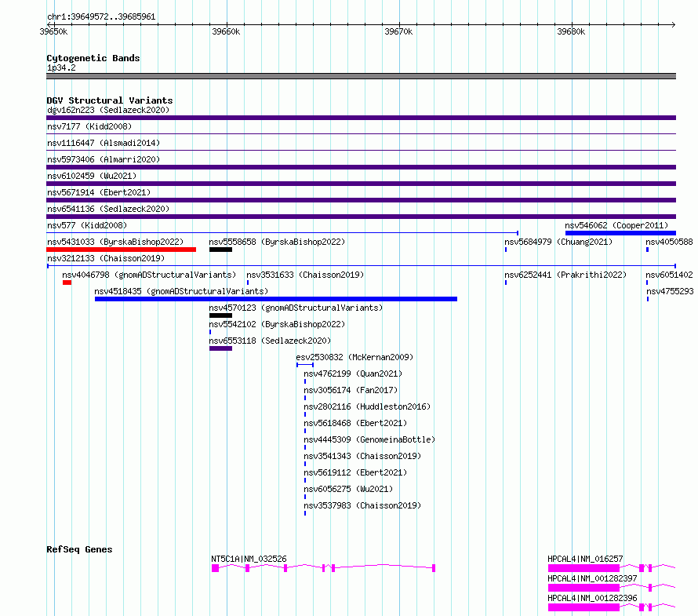Viewport: 698px width, 616px height.
Task: Click the black bar under nsv4570123
Action: pyautogui.click(x=221, y=315)
